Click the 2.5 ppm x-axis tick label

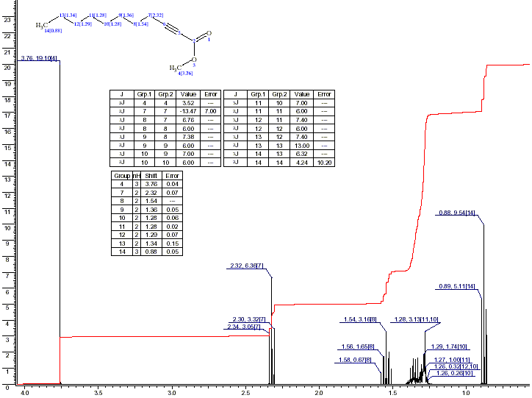245,393
